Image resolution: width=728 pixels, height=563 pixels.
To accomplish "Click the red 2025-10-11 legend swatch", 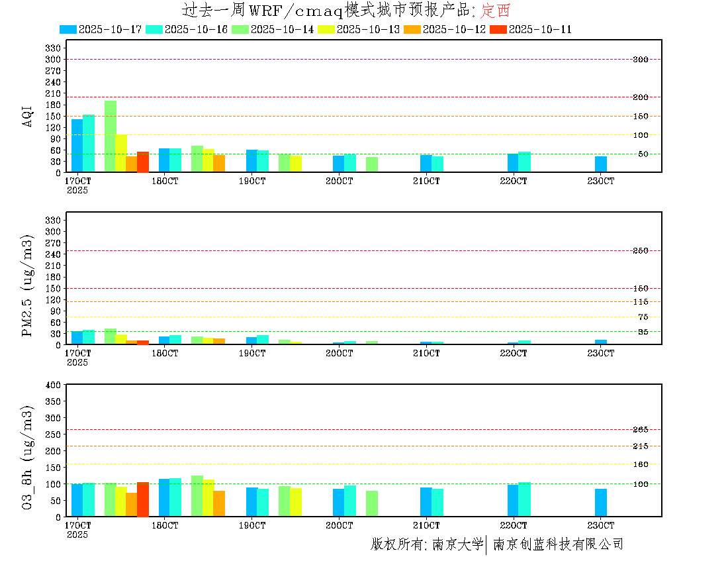I will pyautogui.click(x=498, y=29).
